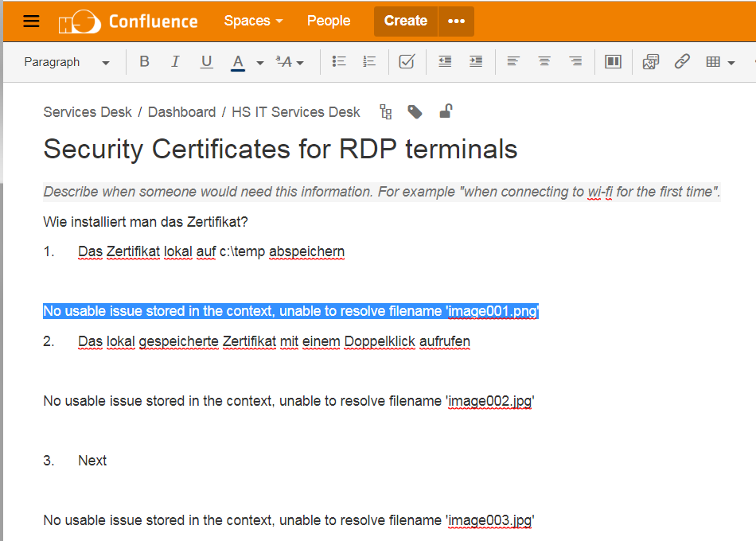Open the Services Desk breadcrumb

88,112
